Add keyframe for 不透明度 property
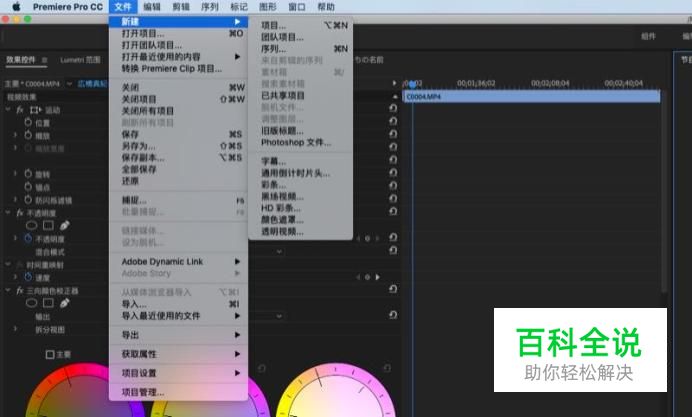Screen dimensions: 692x417 click(x=367, y=238)
